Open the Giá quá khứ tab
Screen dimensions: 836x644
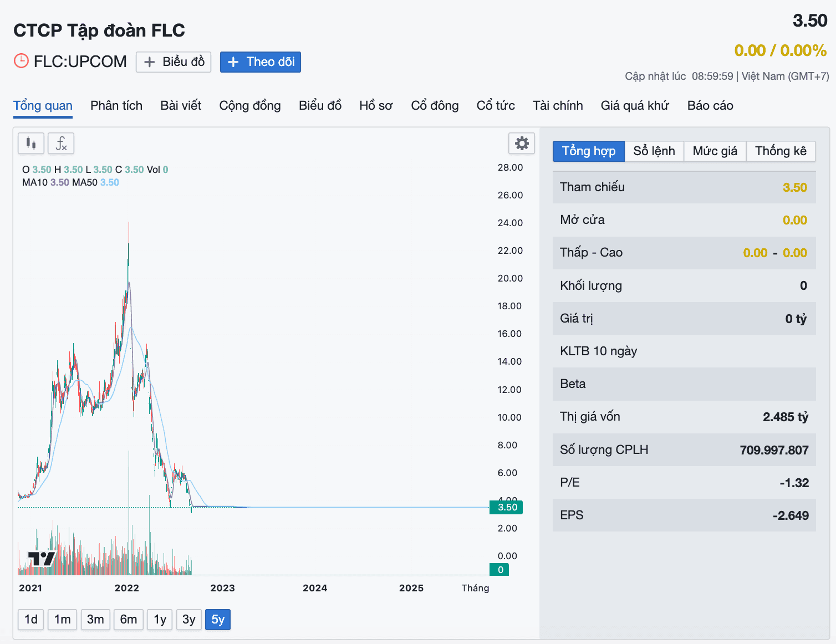click(x=635, y=105)
